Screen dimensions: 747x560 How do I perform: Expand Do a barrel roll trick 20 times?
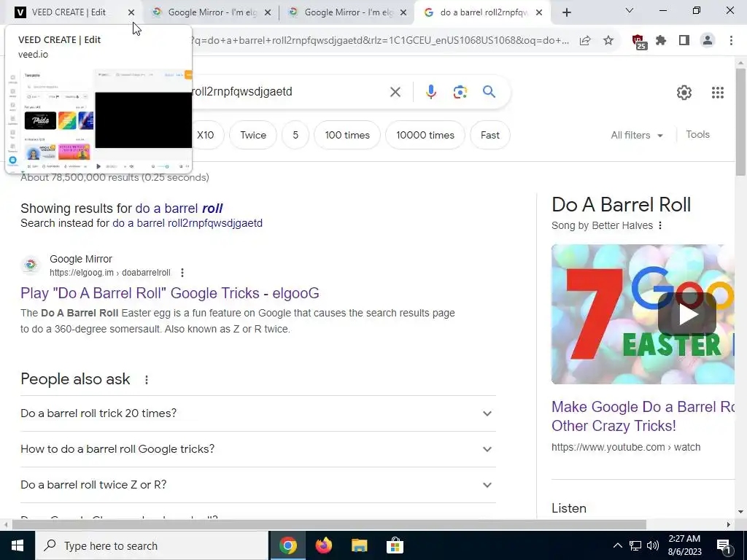[258, 413]
